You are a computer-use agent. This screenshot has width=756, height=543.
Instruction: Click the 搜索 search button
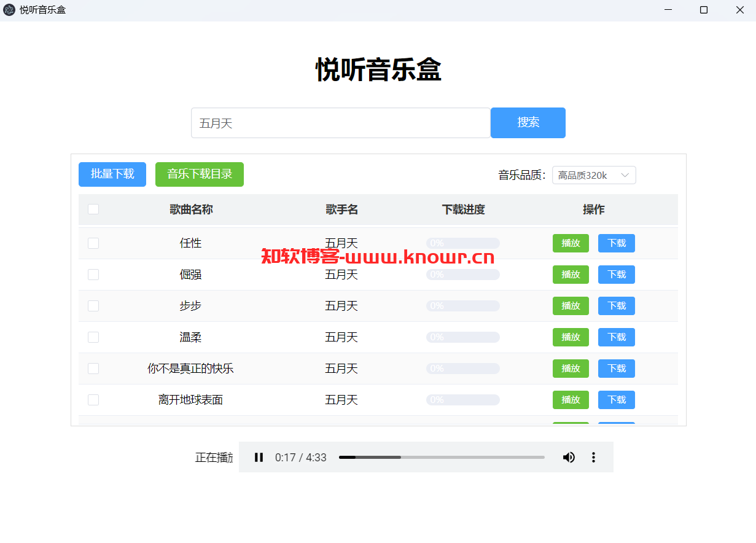(x=528, y=123)
